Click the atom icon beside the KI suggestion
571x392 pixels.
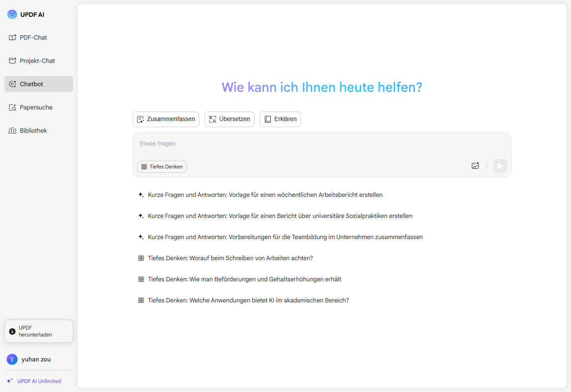[x=141, y=300]
